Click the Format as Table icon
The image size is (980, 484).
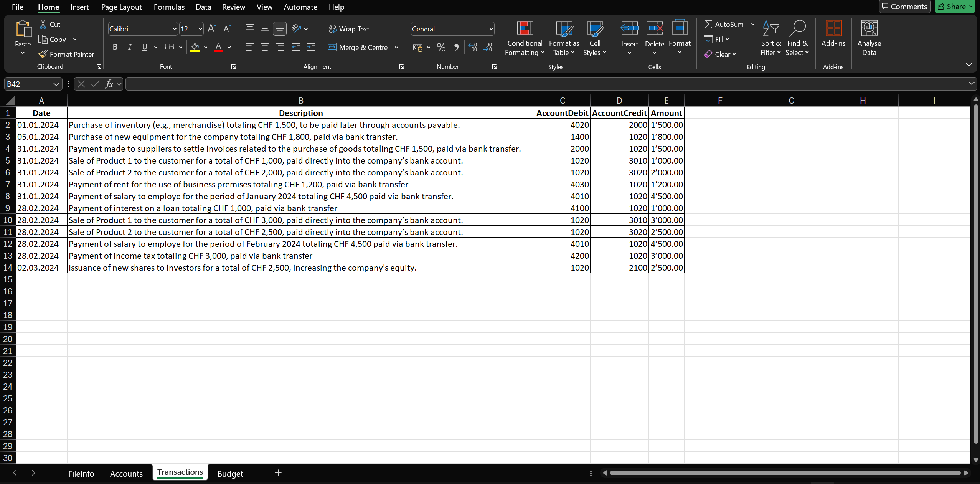click(564, 29)
